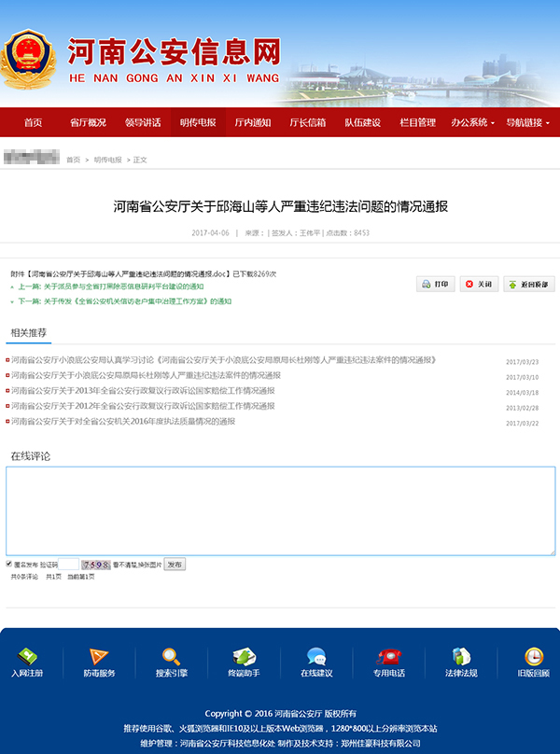
Task: Expand the 导航链接 dropdown menu
Action: (x=527, y=122)
